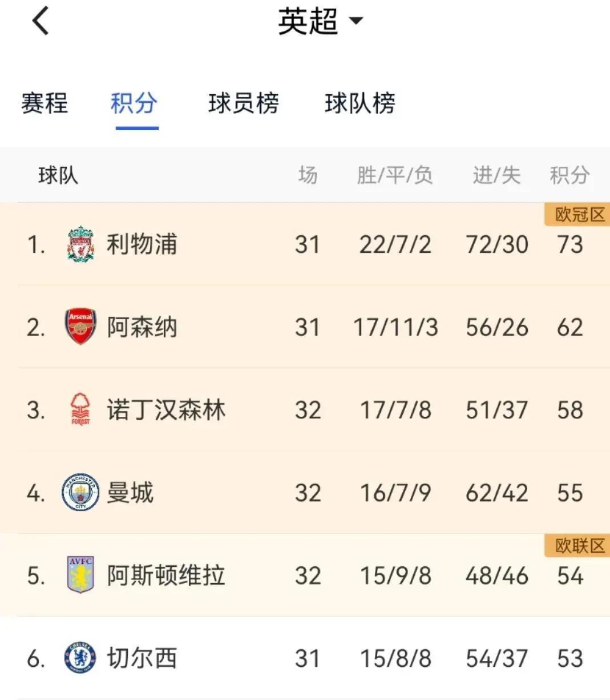
Task: Click the Arsenal club crest
Action: [80, 327]
